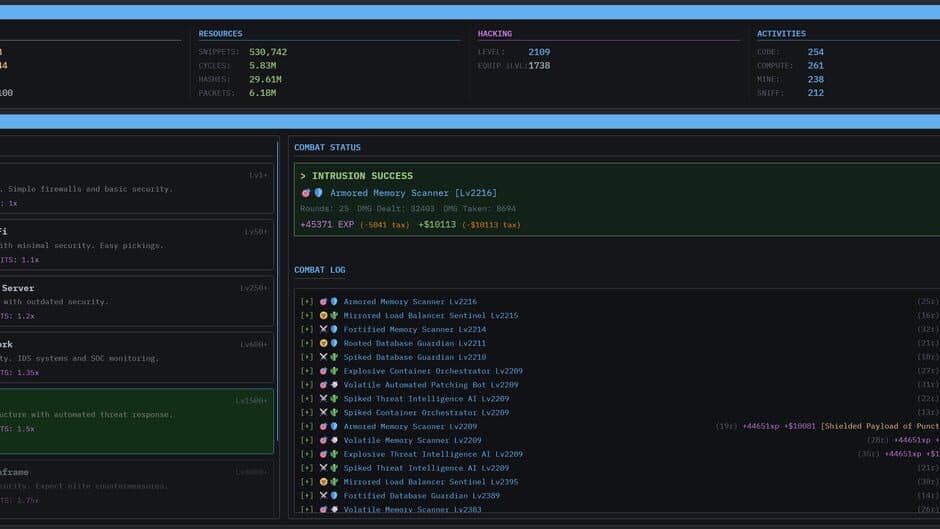This screenshot has height=529, width=940.
Task: Click cactus icon on Mirrored Load Balancer Sentinel Lv2215
Action: [333, 316]
